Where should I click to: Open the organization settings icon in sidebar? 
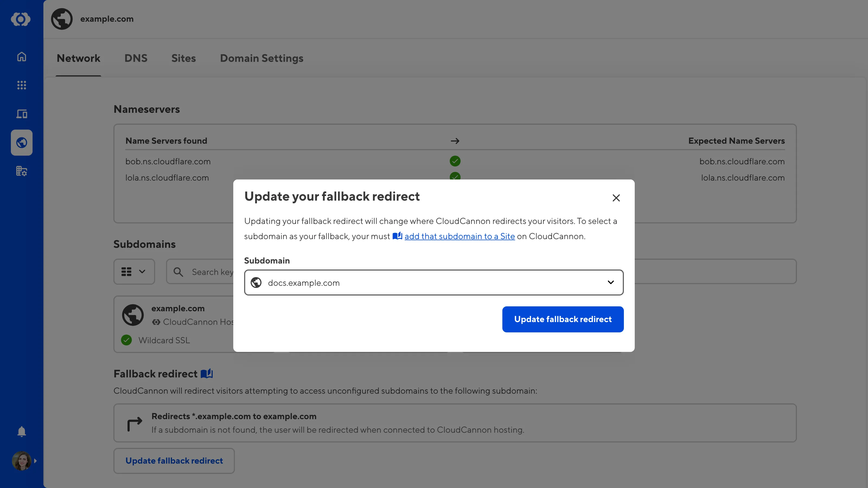point(21,171)
